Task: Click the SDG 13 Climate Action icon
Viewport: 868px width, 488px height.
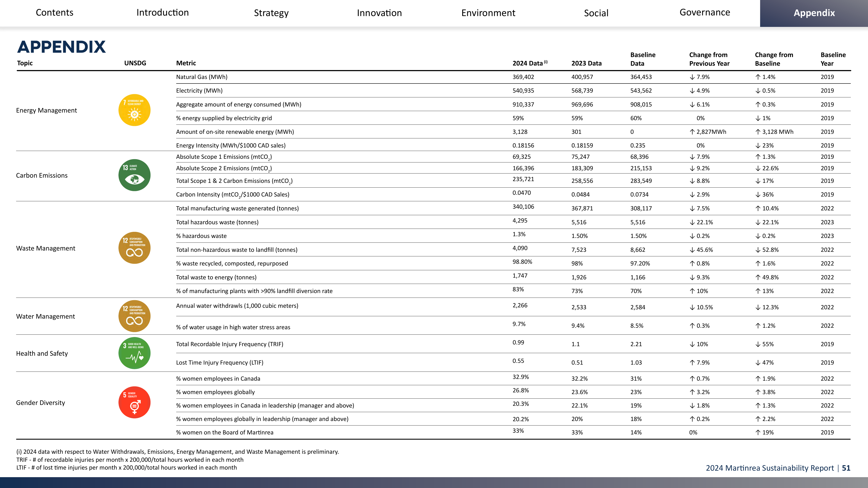Action: click(135, 175)
